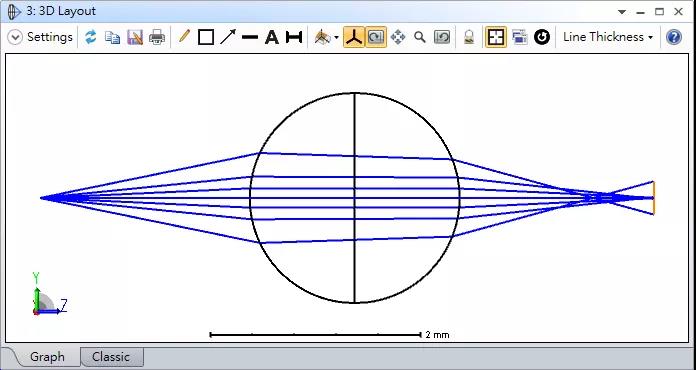Image resolution: width=696 pixels, height=370 pixels.
Task: Open the help question mark button
Action: [x=674, y=37]
